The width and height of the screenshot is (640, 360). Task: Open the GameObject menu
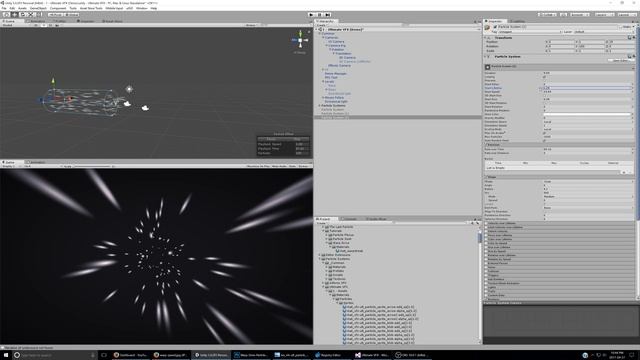point(38,8)
